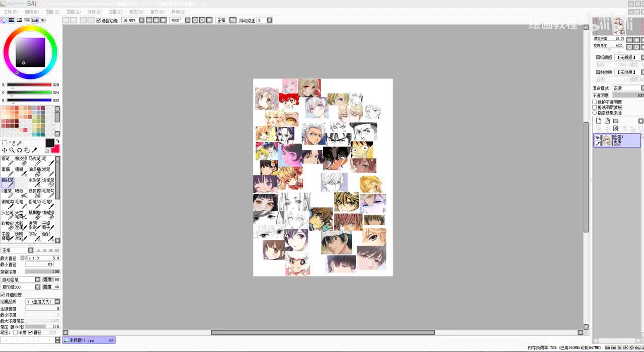Pick the zoom magnifier tool
Viewport: 644px width, 352px height.
tap(12, 150)
